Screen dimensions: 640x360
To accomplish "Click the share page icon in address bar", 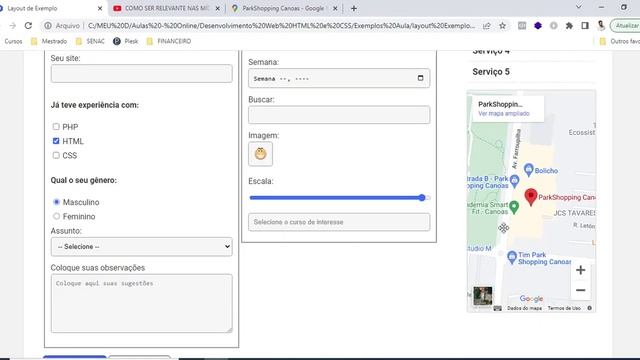I will tap(487, 26).
